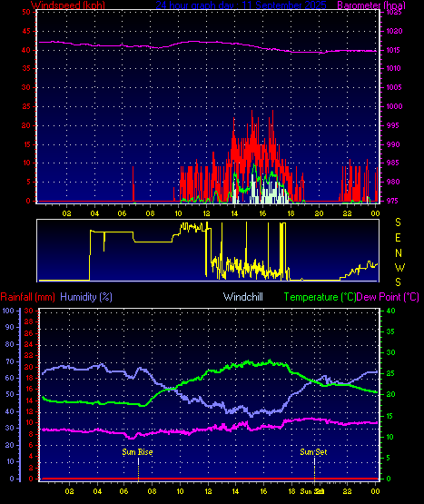
Task: Click the Dew Point (°C) legend label
Action: pyautogui.click(x=388, y=297)
